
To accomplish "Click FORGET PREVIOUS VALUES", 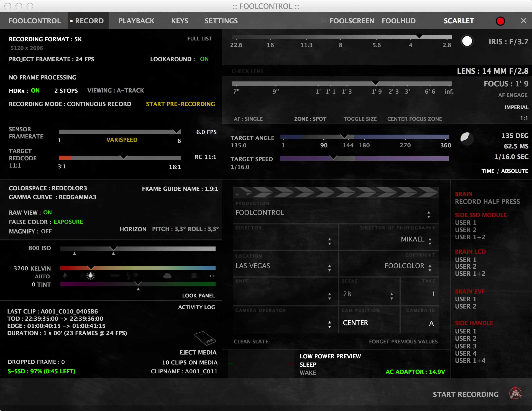I will pyautogui.click(x=403, y=341).
